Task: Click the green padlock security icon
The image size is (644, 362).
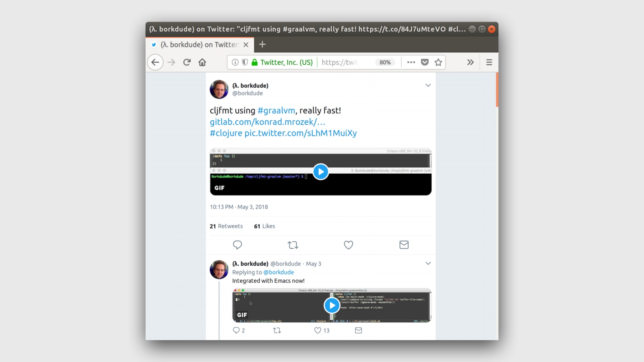Action: pyautogui.click(x=254, y=62)
